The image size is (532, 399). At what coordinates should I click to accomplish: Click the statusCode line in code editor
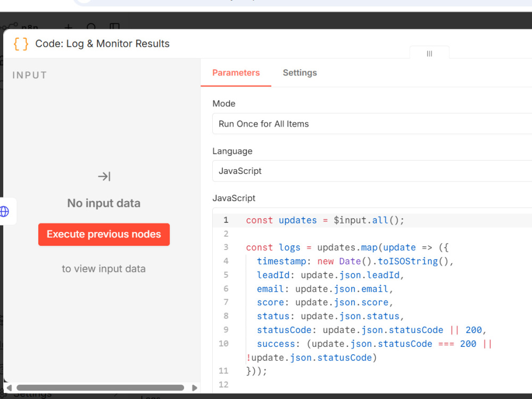coord(371,330)
